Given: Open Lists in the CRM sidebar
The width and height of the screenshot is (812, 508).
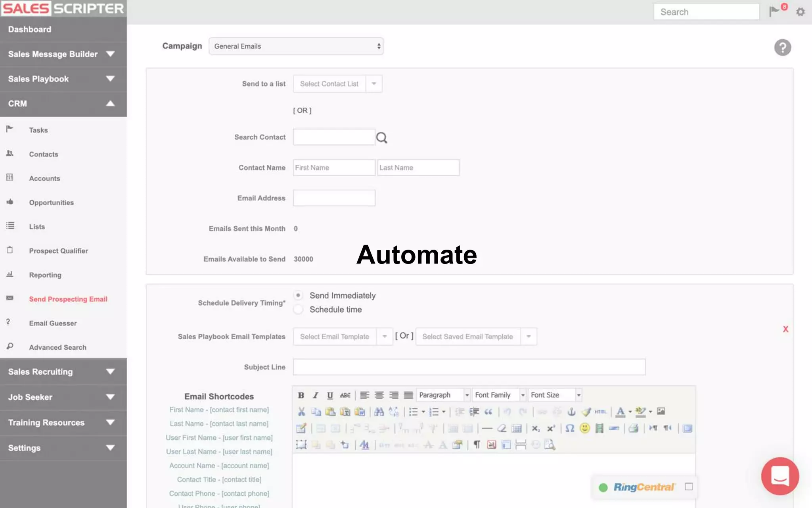Looking at the screenshot, I should pos(37,227).
